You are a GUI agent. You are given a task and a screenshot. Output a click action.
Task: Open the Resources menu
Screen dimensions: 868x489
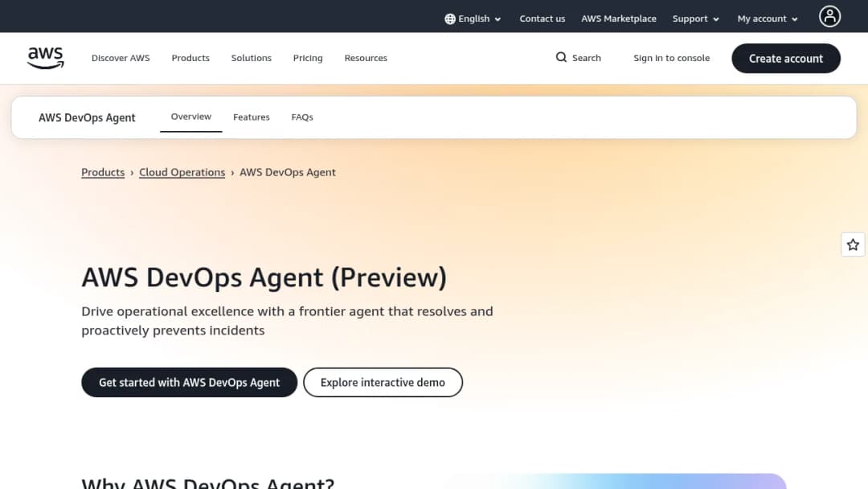click(366, 58)
